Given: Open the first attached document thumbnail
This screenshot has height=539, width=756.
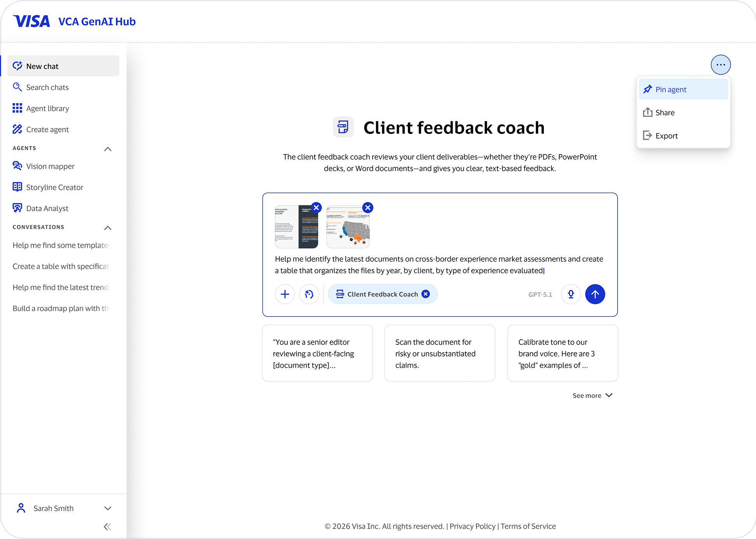Looking at the screenshot, I should [296, 227].
